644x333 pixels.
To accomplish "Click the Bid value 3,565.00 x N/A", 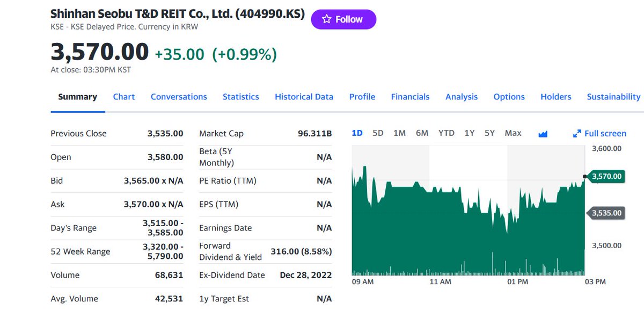I will click(153, 181).
